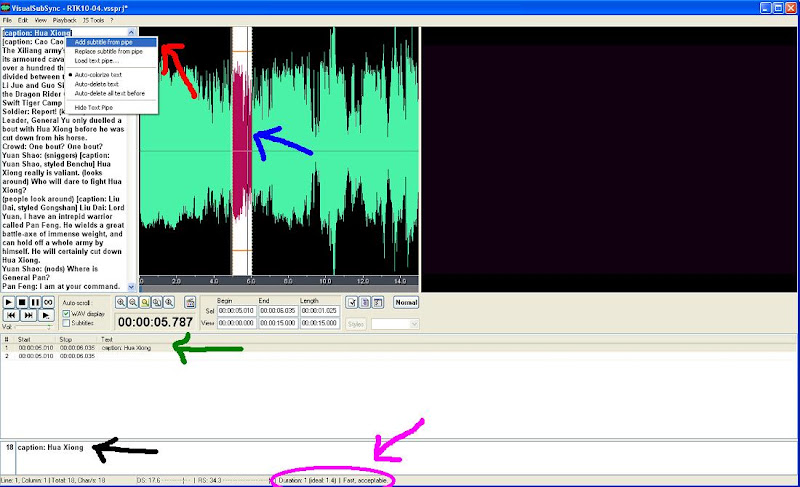Click the Sel Length time field
Viewport: 800px width, 487px height.
tap(319, 311)
